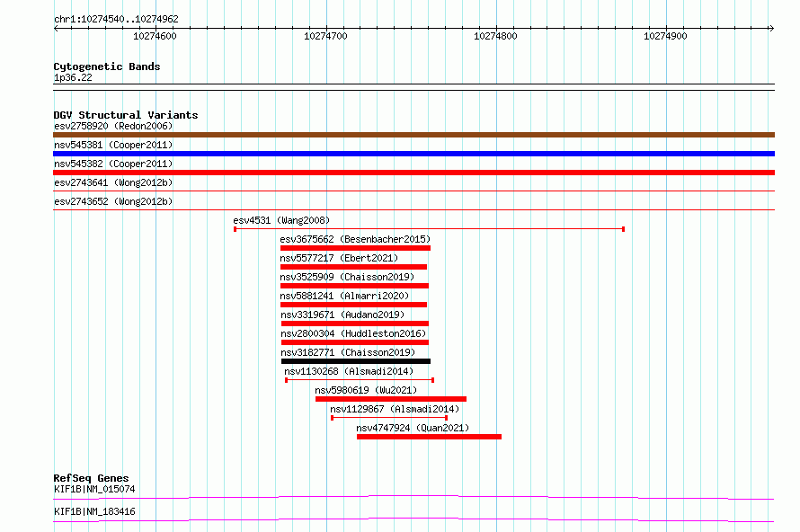Open the KIF1B|NM_015074 RefSeq gene label
This screenshot has height=532, width=800.
click(94, 489)
